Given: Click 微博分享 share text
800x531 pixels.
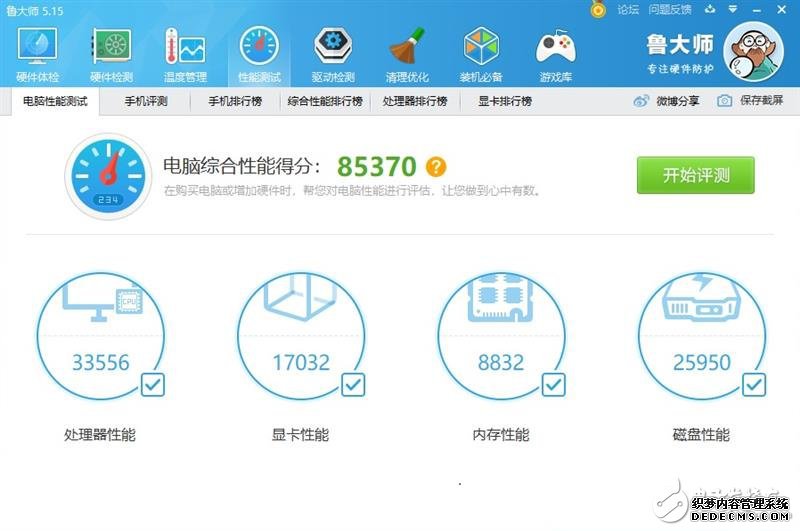Looking at the screenshot, I should point(678,101).
